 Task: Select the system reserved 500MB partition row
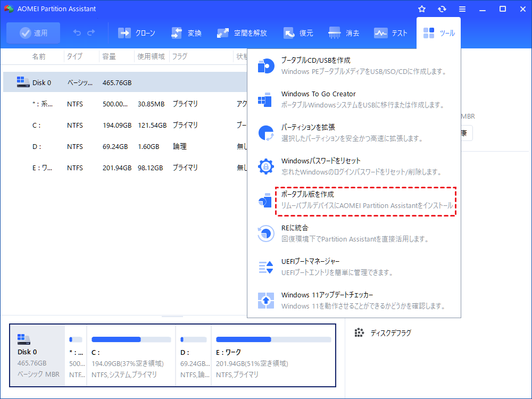(x=125, y=104)
